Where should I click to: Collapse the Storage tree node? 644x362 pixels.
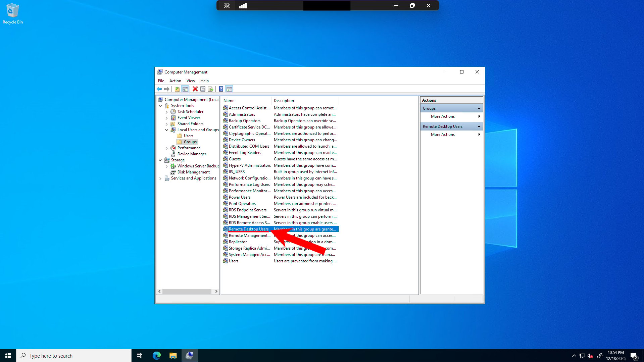160,160
